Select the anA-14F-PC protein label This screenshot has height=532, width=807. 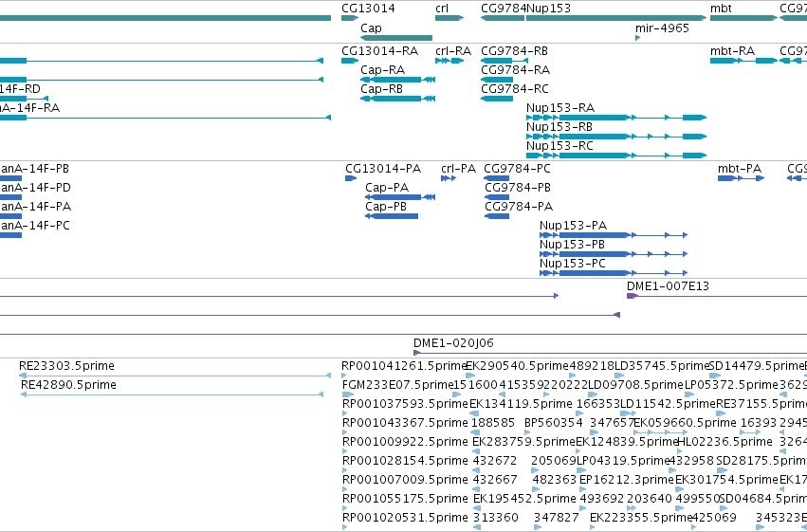coord(35,226)
